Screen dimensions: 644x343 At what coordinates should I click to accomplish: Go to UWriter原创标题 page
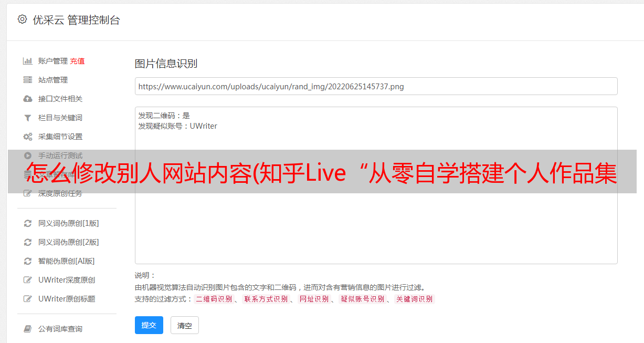(67, 299)
